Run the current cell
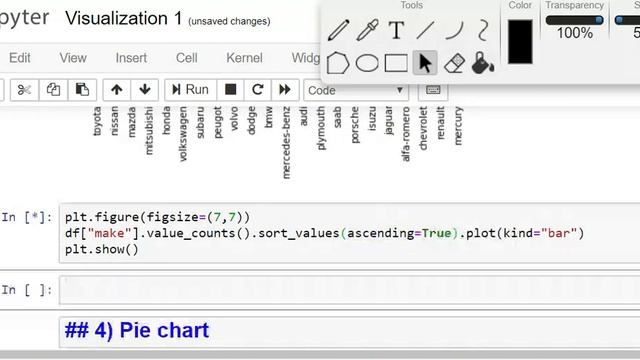 pos(190,89)
